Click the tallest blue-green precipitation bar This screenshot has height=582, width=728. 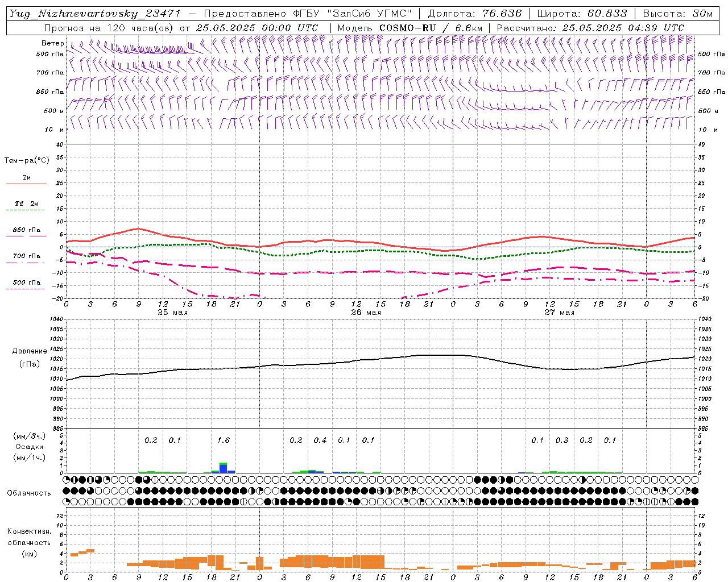[x=223, y=468]
